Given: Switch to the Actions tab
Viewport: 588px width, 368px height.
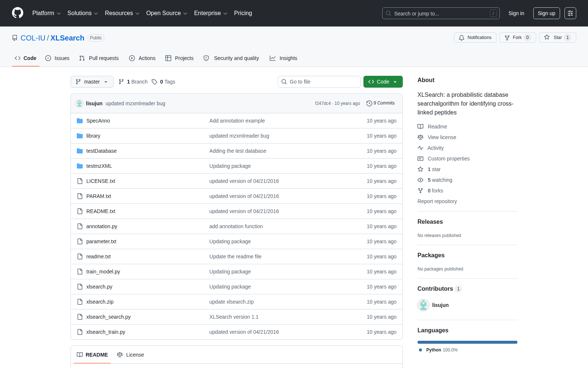Looking at the screenshot, I should pyautogui.click(x=142, y=58).
